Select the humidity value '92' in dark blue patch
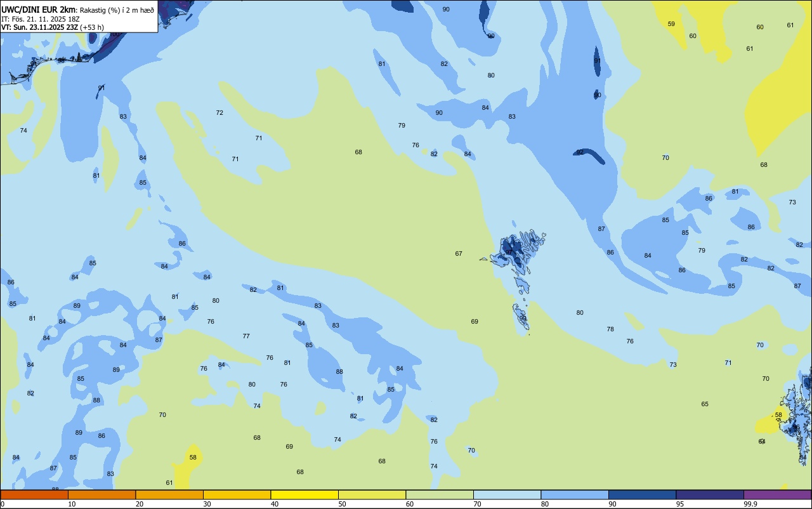The height and width of the screenshot is (509, 812). 580,152
